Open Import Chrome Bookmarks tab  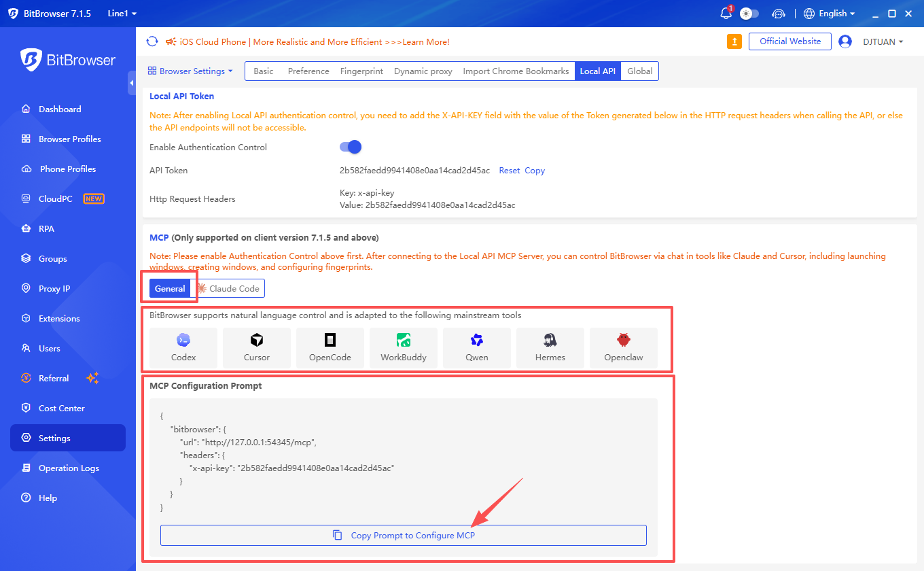[x=516, y=71]
